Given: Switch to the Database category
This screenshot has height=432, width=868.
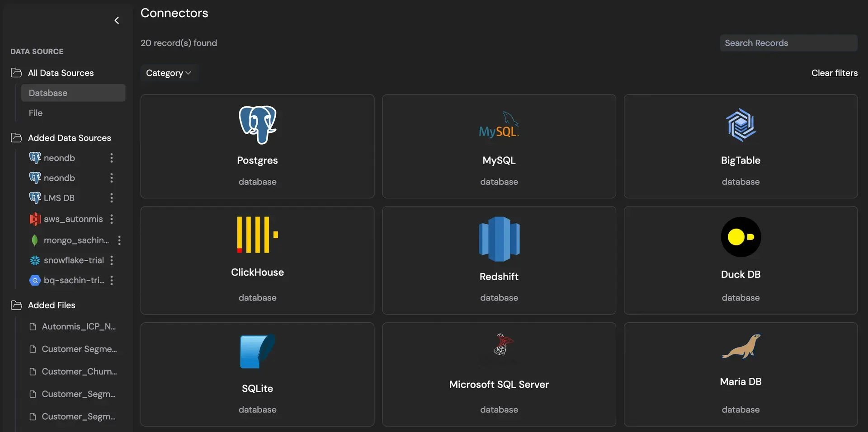Looking at the screenshot, I should [48, 93].
